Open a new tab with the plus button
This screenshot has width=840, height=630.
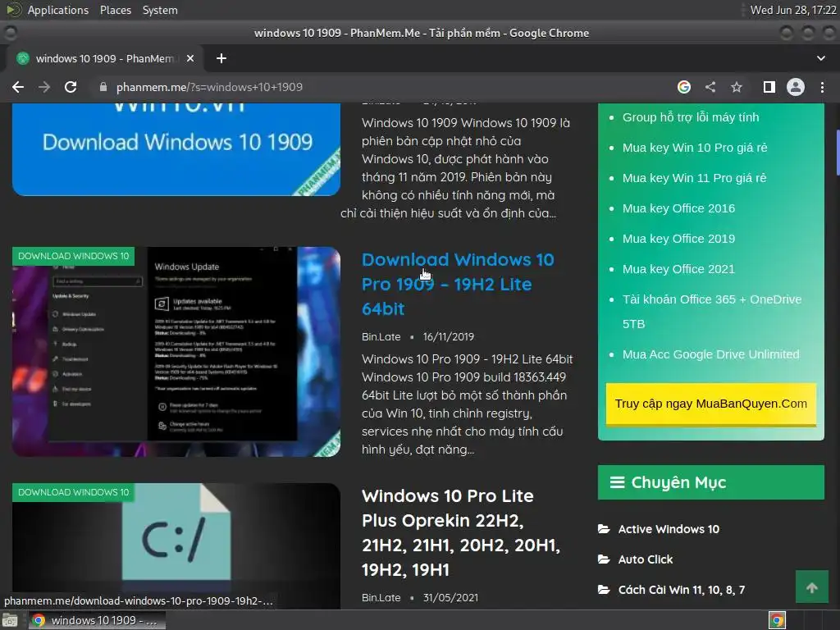coord(221,58)
